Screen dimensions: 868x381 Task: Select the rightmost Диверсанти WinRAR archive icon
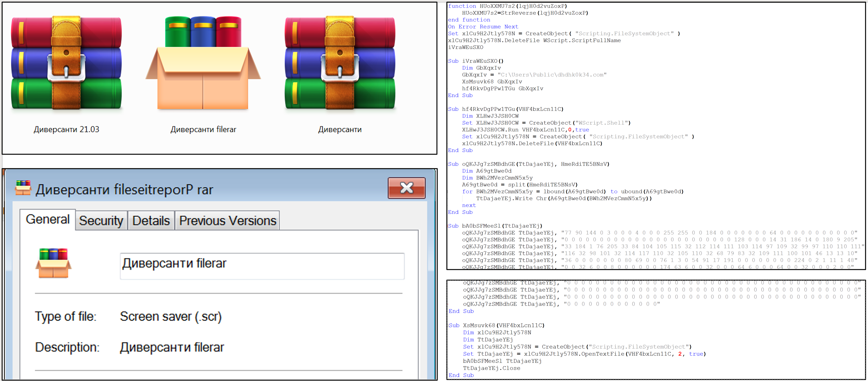click(340, 63)
